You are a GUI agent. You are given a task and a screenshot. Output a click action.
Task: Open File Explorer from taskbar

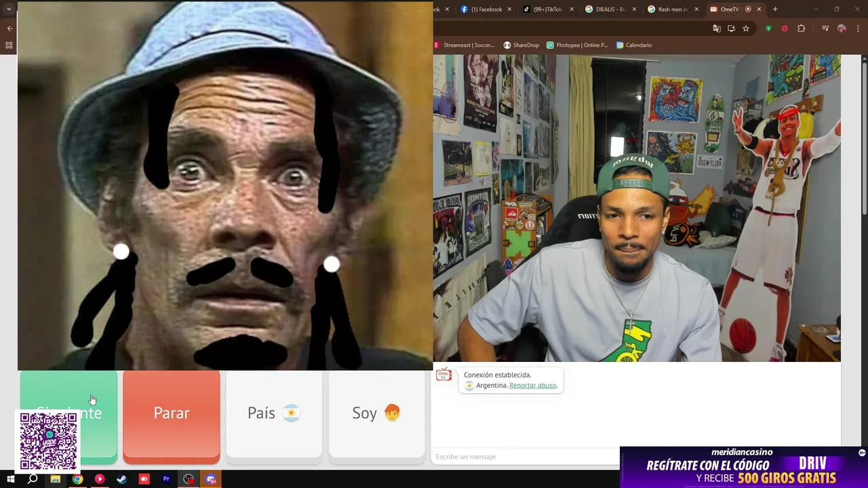pos(55,479)
